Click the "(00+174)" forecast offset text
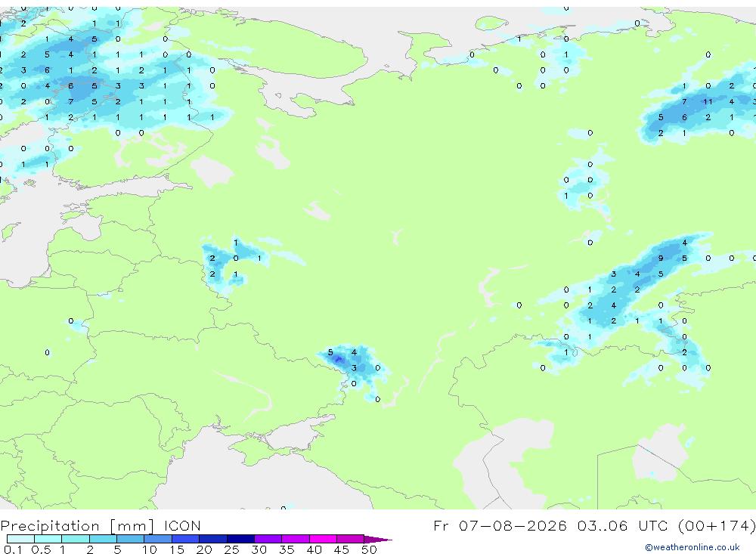 point(717,525)
